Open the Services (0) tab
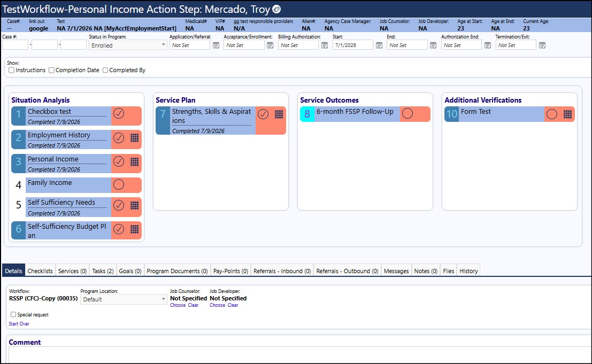This screenshot has width=592, height=364. click(73, 271)
